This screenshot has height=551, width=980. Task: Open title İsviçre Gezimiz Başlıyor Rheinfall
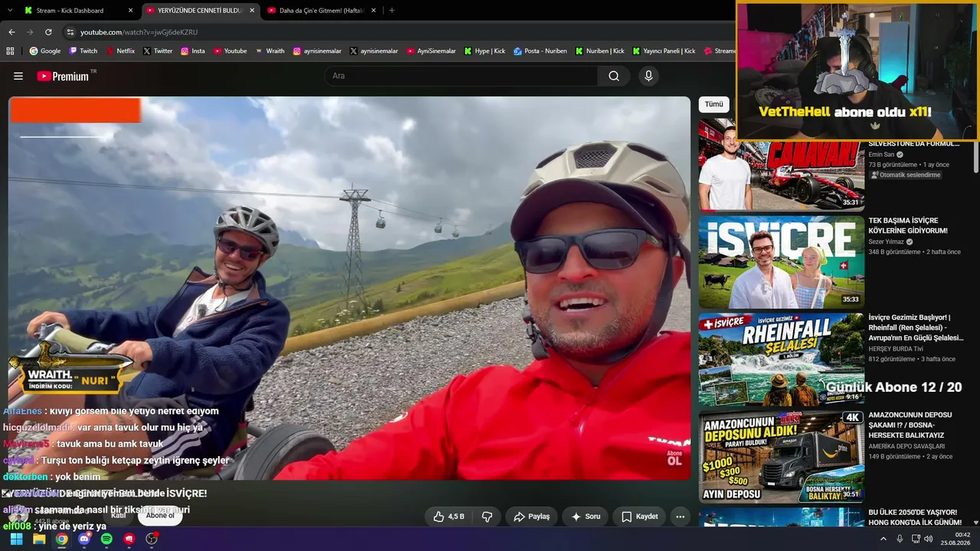pos(916,328)
